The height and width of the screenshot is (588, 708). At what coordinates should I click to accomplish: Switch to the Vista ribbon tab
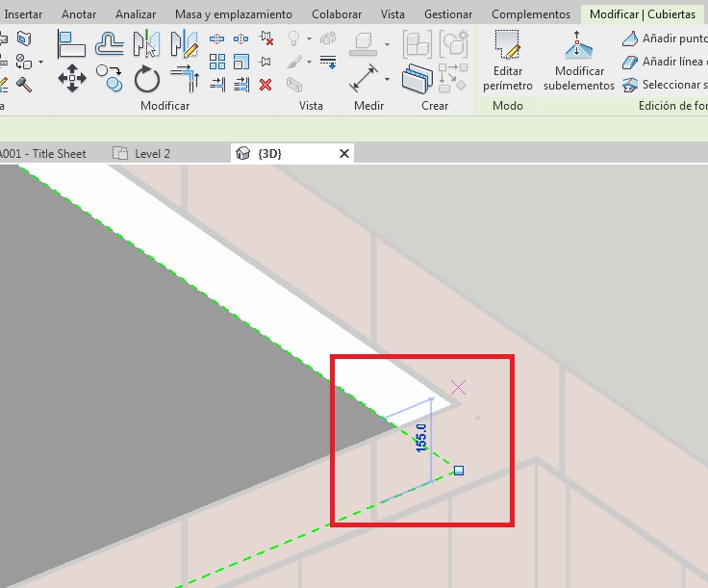tap(392, 14)
